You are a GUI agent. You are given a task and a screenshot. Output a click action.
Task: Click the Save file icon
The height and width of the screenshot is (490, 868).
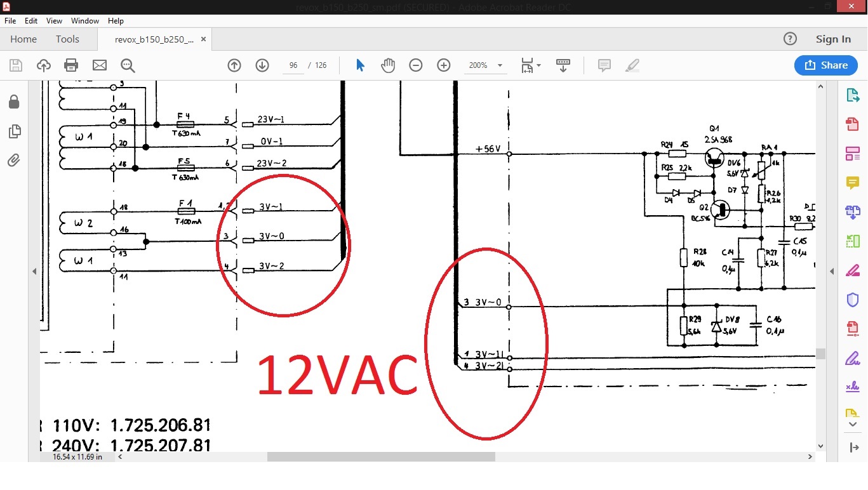[x=16, y=65]
